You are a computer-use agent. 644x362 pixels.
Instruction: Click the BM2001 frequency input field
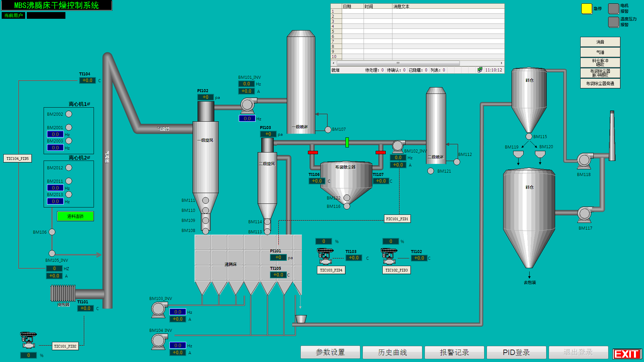(x=55, y=134)
